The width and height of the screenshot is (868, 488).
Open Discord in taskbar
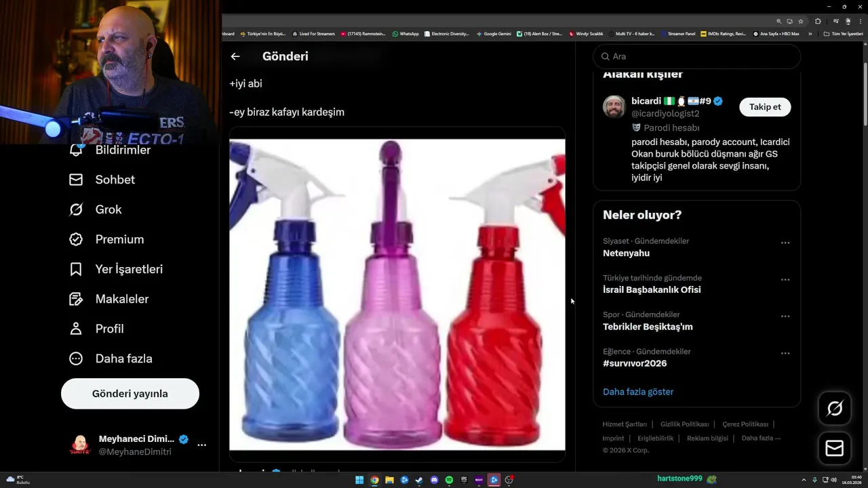pos(434,480)
